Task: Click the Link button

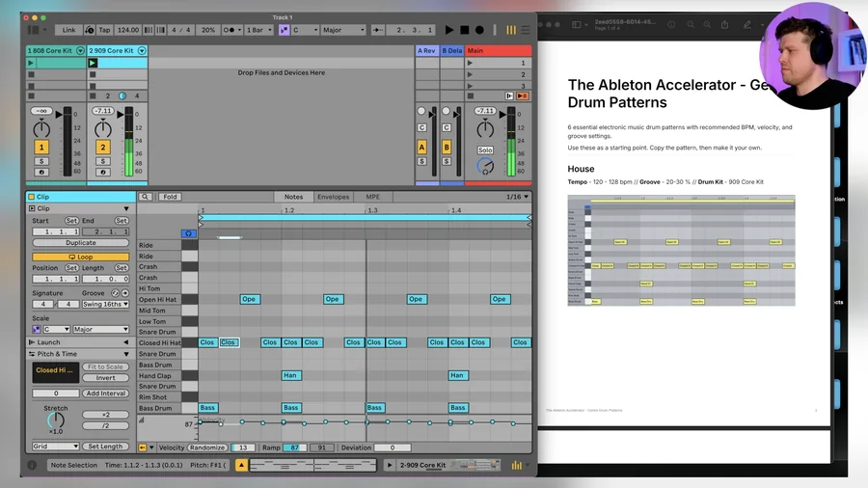Action: tap(68, 30)
